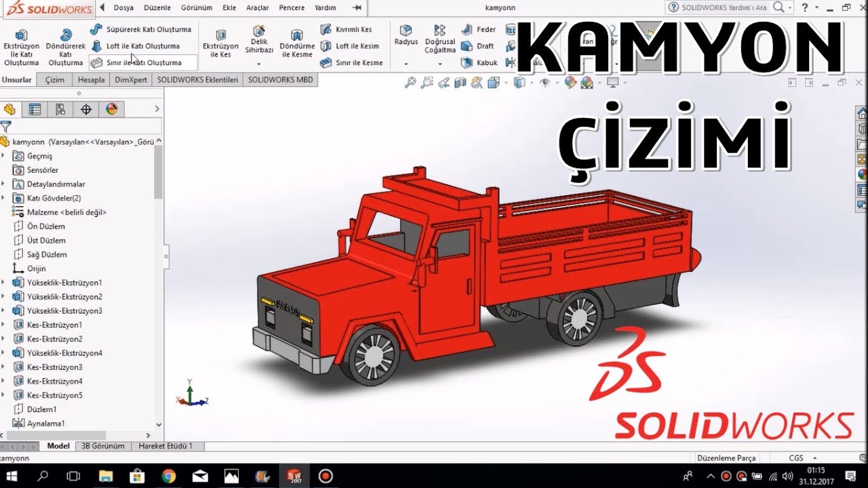Screen dimensions: 868x488
Task: Expand the Katı Gövdeler(2) node
Action: pos(3,198)
